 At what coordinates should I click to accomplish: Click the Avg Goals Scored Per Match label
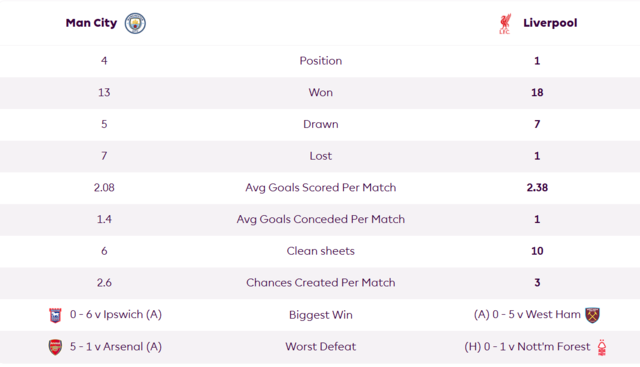321,187
